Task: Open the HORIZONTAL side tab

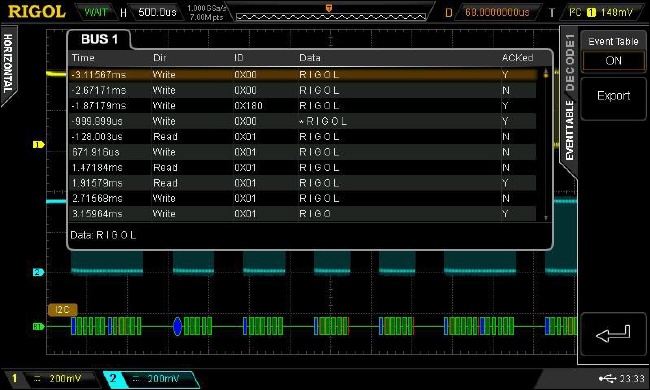Action: click(x=8, y=64)
